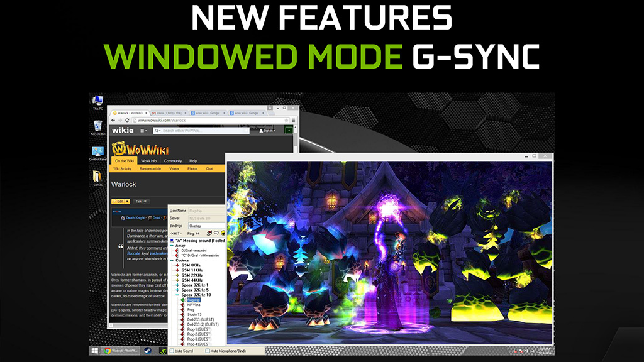Click the Chrome page vertical scrollbar

tap(296, 140)
